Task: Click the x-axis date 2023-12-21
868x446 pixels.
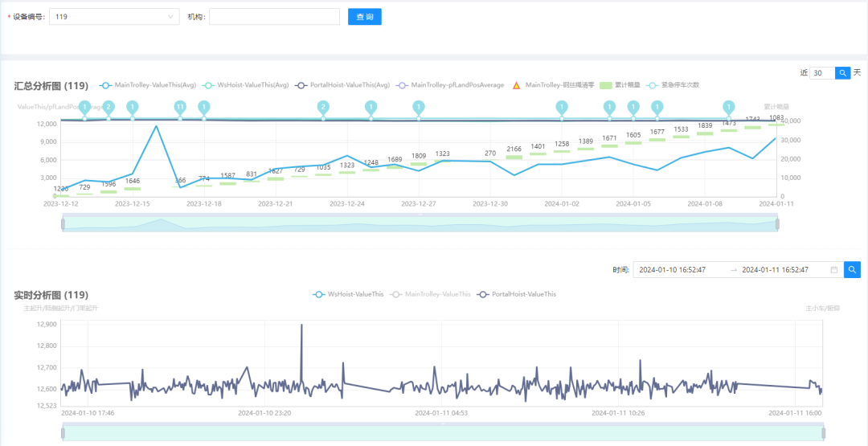Action: click(275, 203)
